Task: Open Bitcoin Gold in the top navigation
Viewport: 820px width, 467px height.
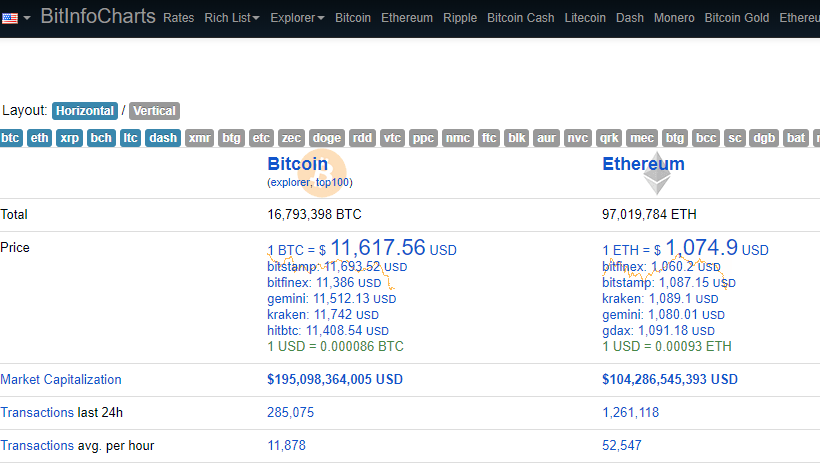Action: (x=737, y=18)
